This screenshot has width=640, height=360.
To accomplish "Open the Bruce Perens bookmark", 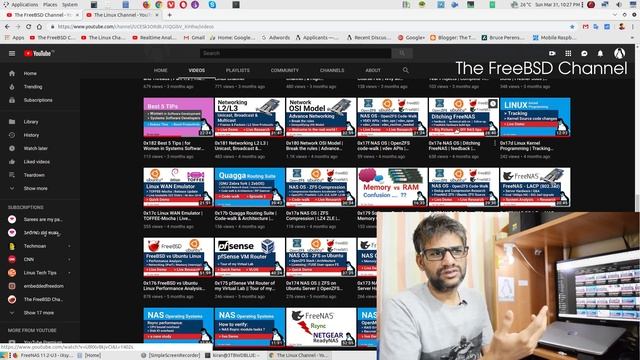I will [x=503, y=38].
